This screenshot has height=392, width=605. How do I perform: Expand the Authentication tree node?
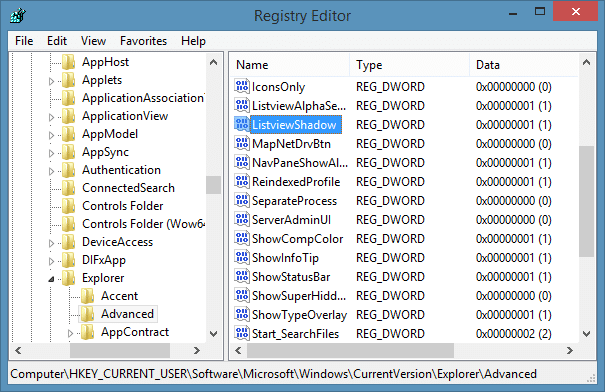click(51, 171)
